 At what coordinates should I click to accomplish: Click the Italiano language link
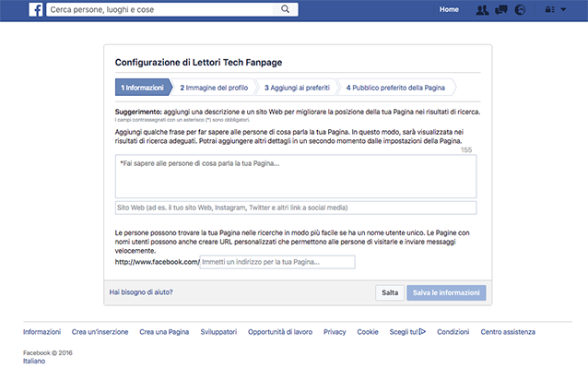coord(34,361)
